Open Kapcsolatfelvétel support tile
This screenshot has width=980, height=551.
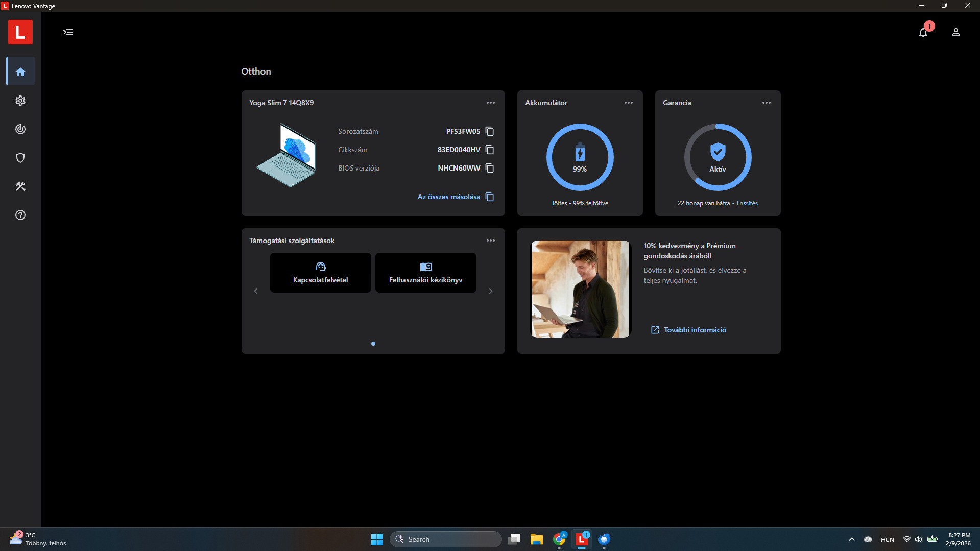click(321, 273)
